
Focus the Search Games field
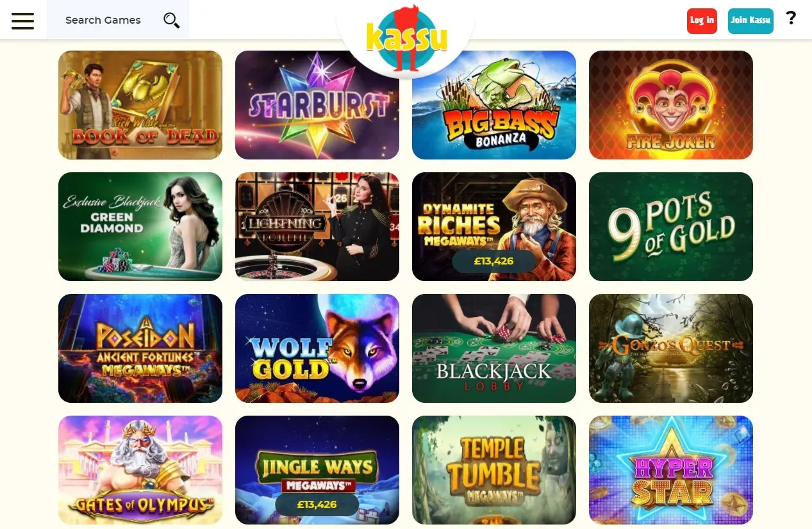coord(118,20)
